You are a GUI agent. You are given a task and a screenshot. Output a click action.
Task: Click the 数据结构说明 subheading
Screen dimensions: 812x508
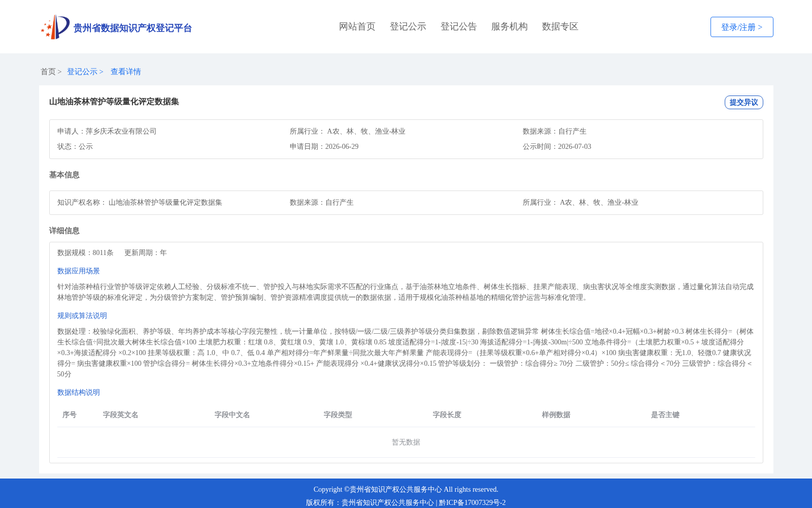point(79,392)
